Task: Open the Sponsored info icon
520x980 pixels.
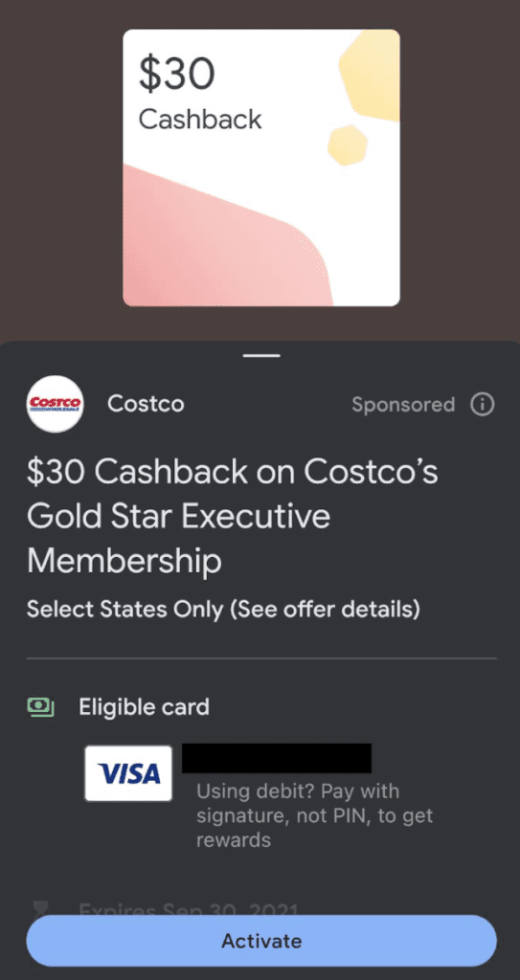Action: point(482,405)
